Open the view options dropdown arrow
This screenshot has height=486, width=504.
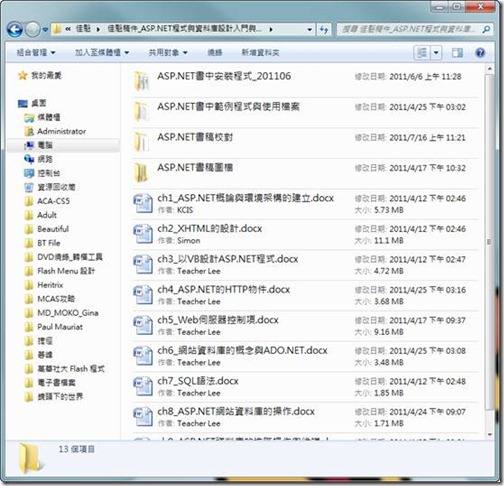coord(436,53)
